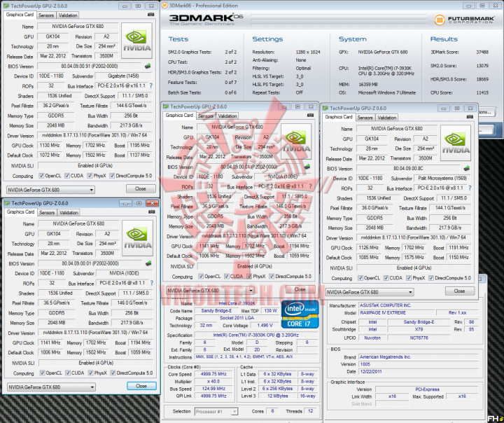Click BIOS version 80.04.09.00.8C in Palit window

(408, 168)
